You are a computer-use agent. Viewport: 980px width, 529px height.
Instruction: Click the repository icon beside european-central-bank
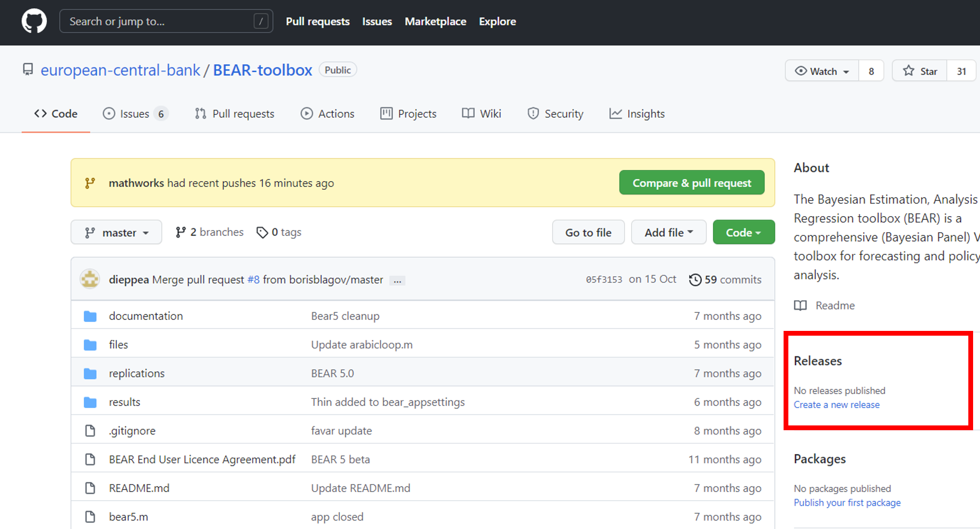[28, 70]
